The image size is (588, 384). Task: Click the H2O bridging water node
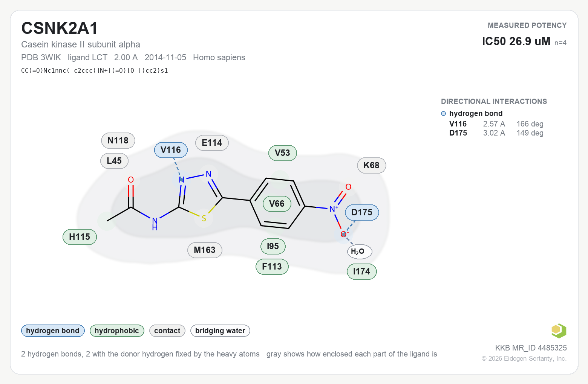[359, 251]
